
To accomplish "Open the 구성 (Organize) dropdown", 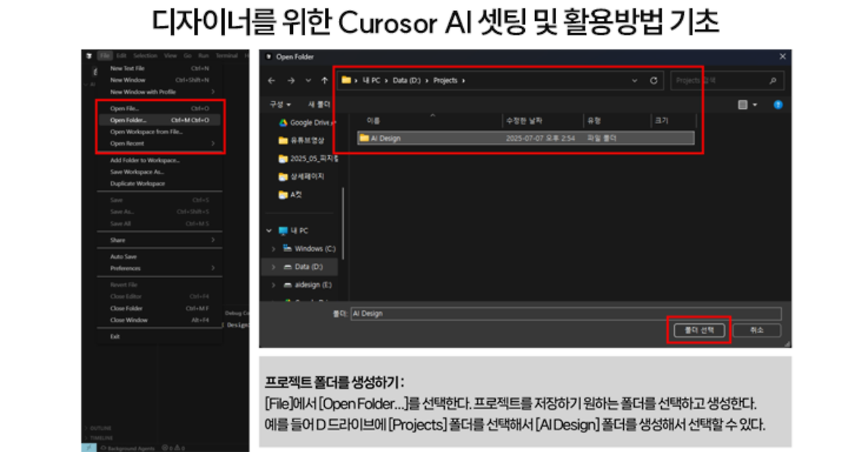I will tap(280, 104).
